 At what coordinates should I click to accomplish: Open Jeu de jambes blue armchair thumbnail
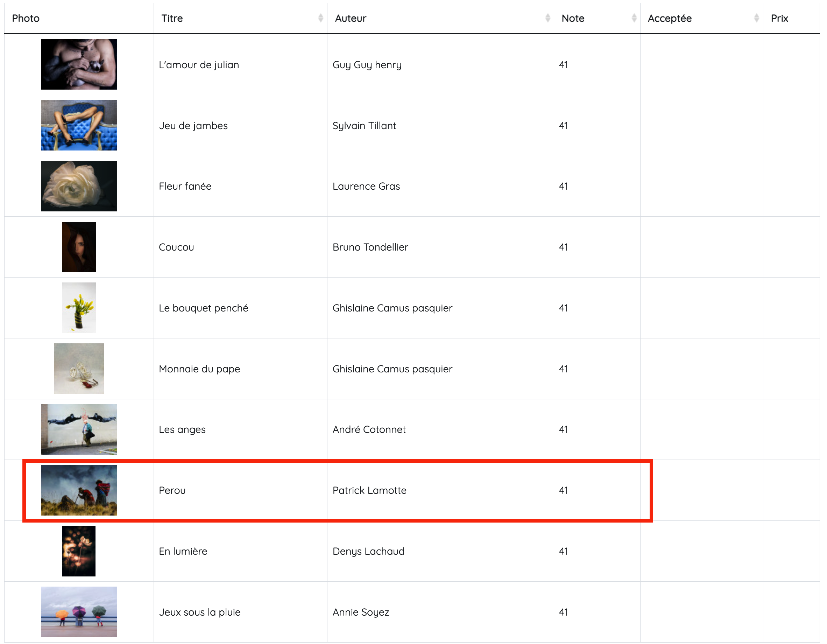[x=79, y=125]
